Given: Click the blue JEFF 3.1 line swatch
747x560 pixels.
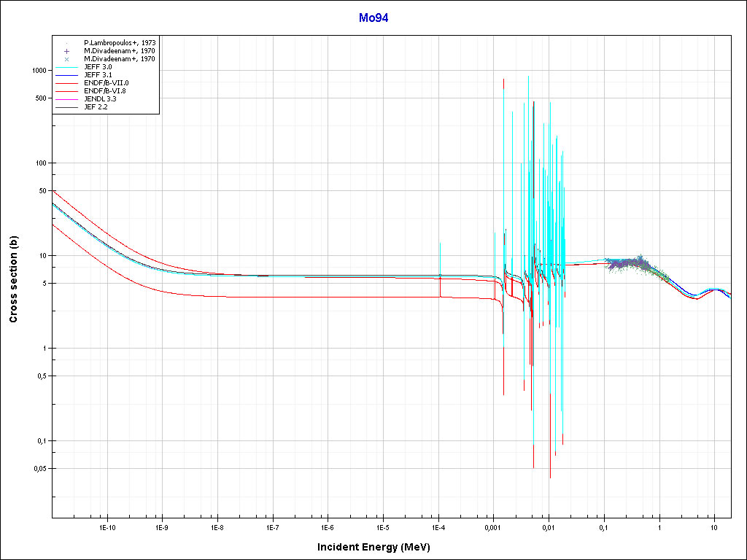Looking at the screenshot, I should [66, 75].
